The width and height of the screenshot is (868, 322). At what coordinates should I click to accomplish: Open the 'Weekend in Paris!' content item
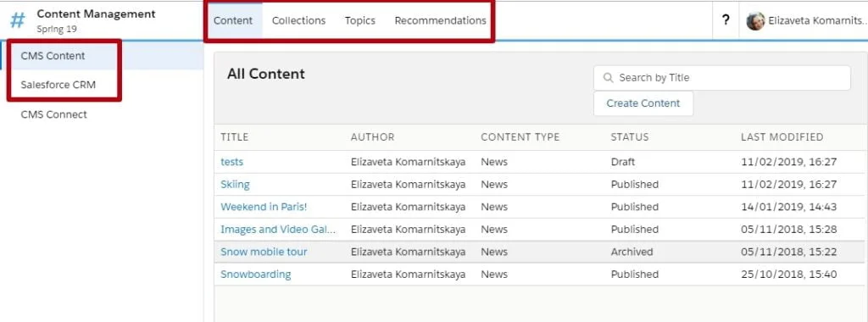point(264,207)
